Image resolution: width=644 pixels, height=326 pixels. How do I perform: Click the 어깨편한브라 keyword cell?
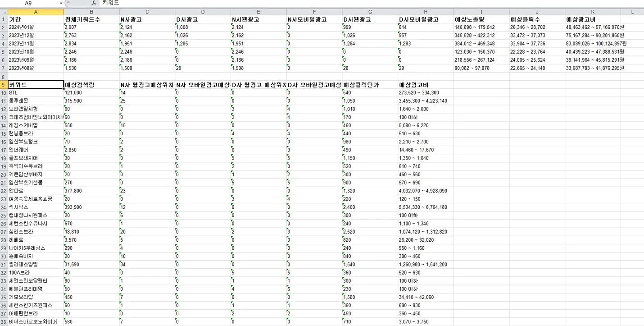(x=36, y=313)
